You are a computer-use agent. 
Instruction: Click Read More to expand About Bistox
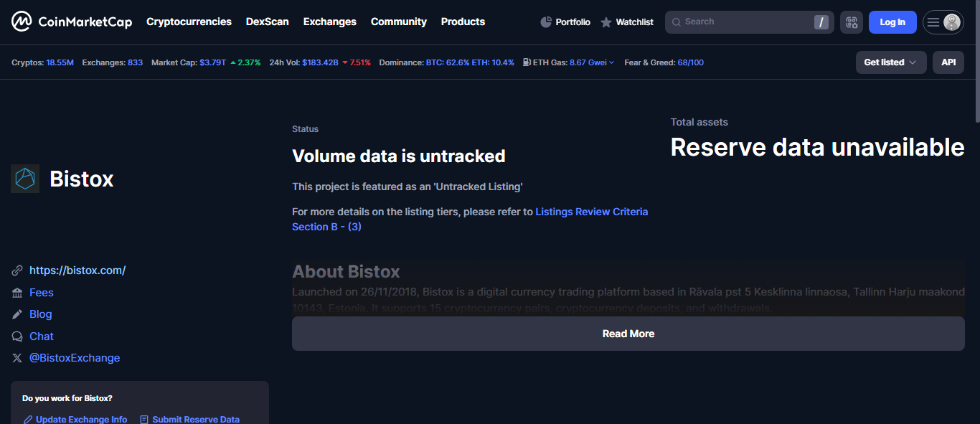coord(628,334)
